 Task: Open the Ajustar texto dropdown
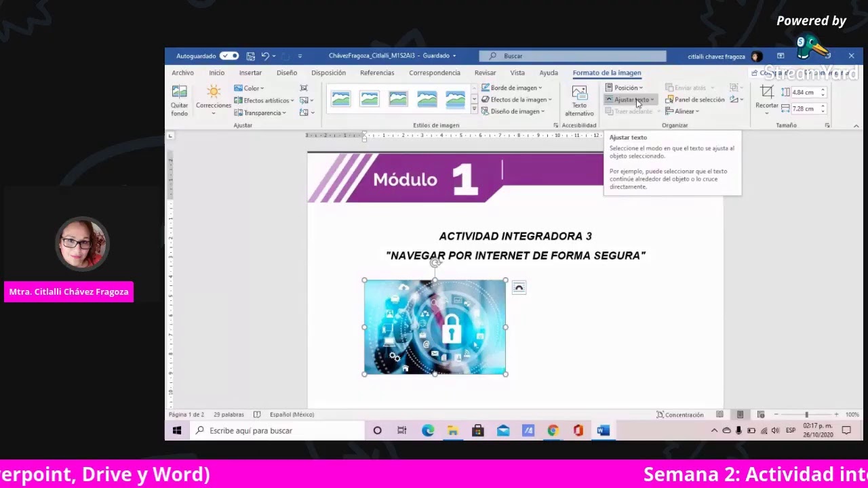[x=630, y=100]
